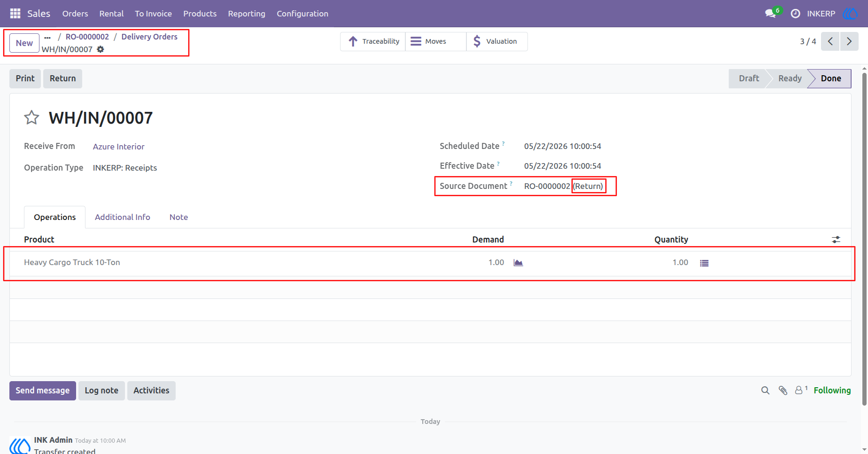The height and width of the screenshot is (454, 868).
Task: Open the forecast chart icon next to Demand 1.00
Action: (518, 263)
